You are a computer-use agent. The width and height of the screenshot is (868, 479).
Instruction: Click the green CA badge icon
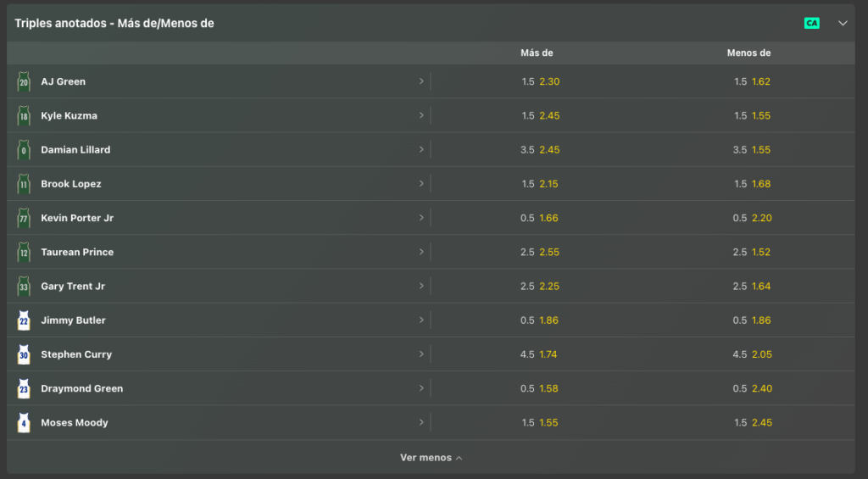811,23
